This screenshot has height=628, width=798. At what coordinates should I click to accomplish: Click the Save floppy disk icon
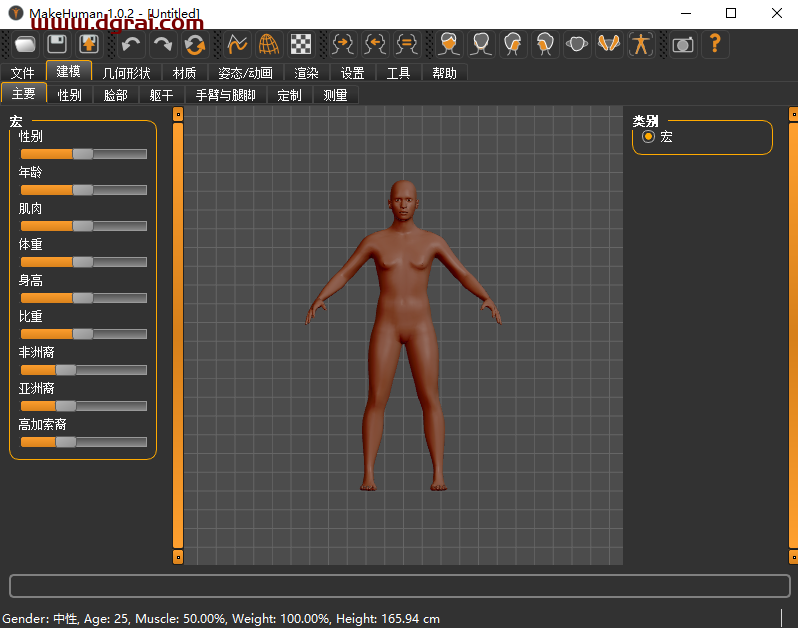[57, 44]
